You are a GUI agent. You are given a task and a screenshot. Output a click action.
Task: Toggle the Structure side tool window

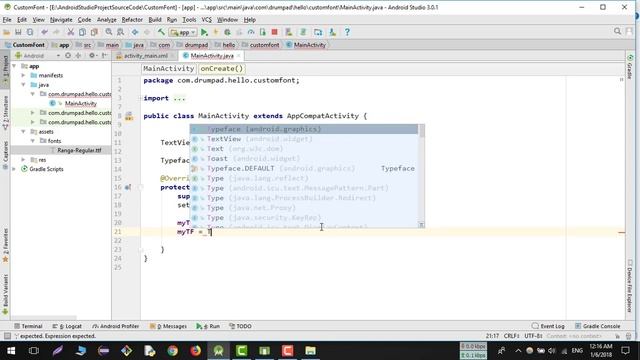coord(5,113)
